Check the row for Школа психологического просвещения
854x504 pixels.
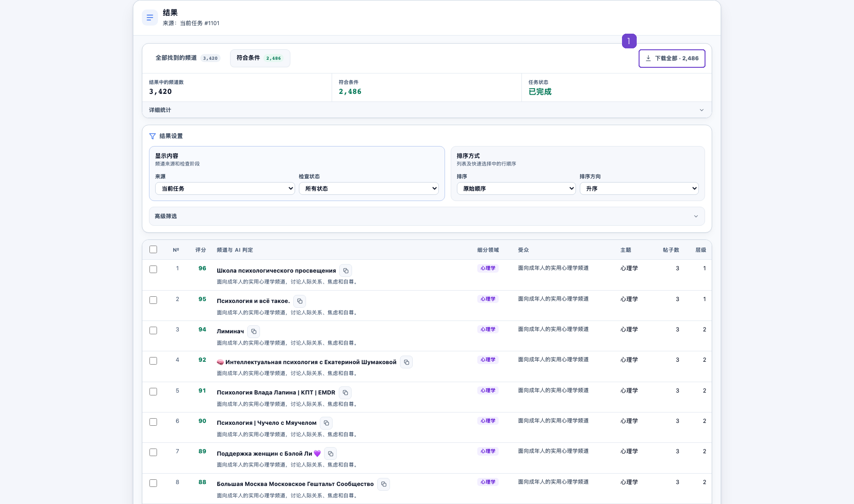(x=153, y=269)
